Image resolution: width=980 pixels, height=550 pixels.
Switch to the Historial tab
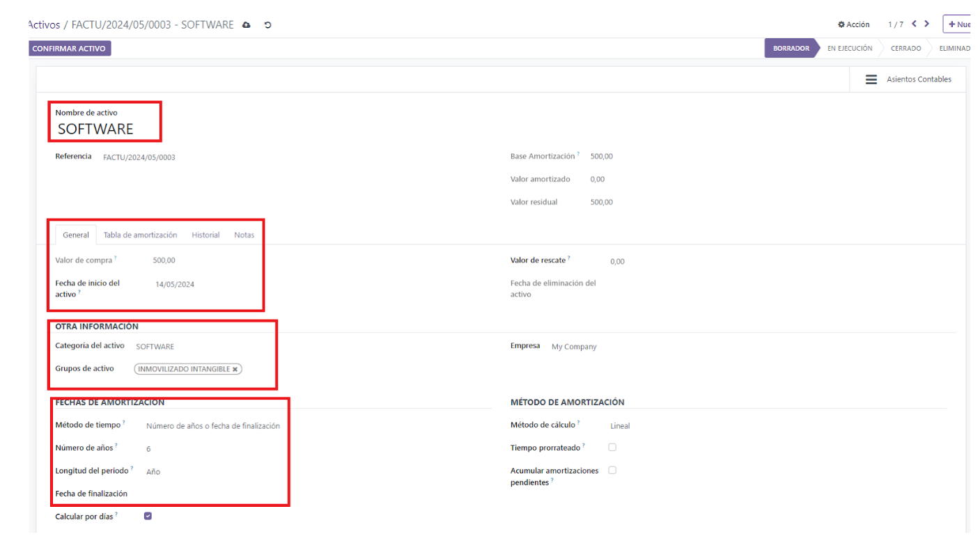(x=205, y=235)
